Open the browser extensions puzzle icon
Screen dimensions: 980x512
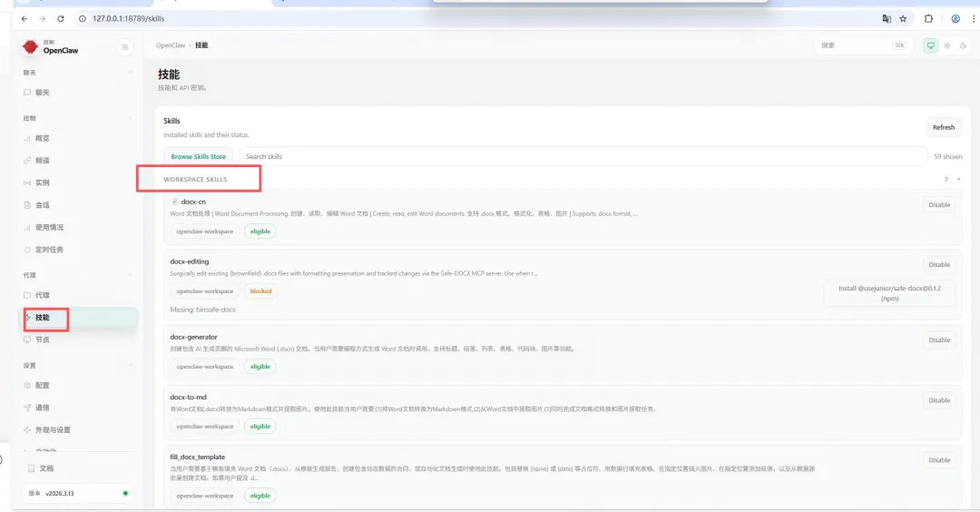pyautogui.click(x=929, y=19)
